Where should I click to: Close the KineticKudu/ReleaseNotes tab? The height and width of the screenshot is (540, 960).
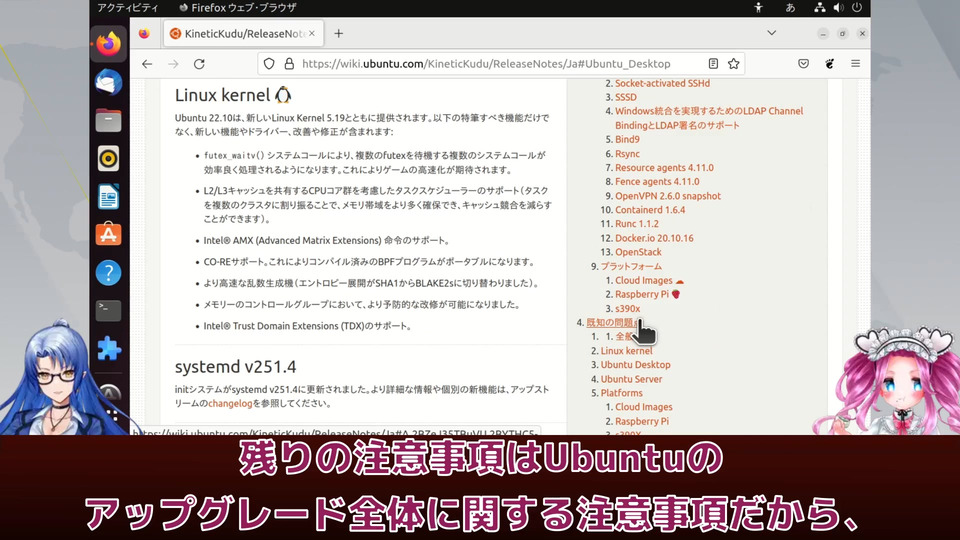click(x=312, y=34)
